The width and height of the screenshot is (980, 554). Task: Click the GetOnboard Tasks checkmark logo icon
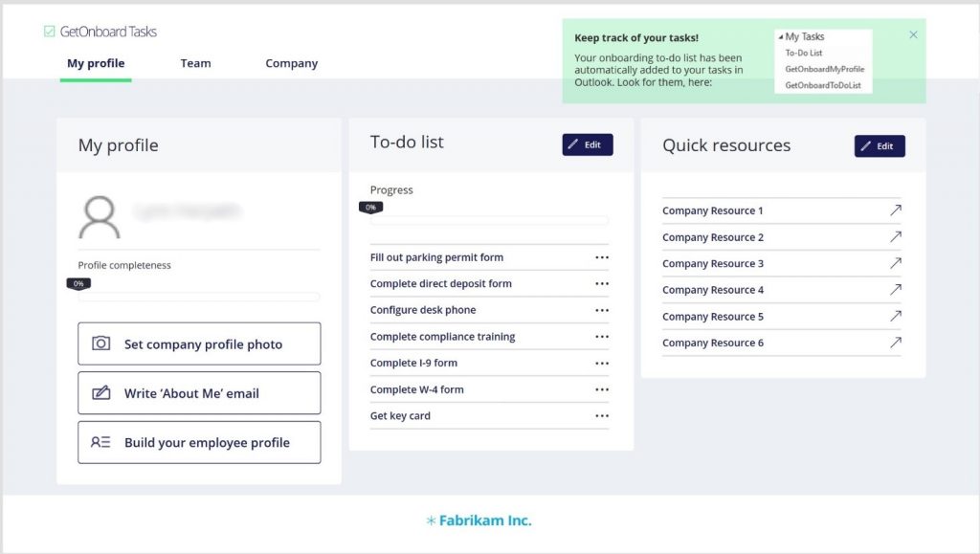50,32
